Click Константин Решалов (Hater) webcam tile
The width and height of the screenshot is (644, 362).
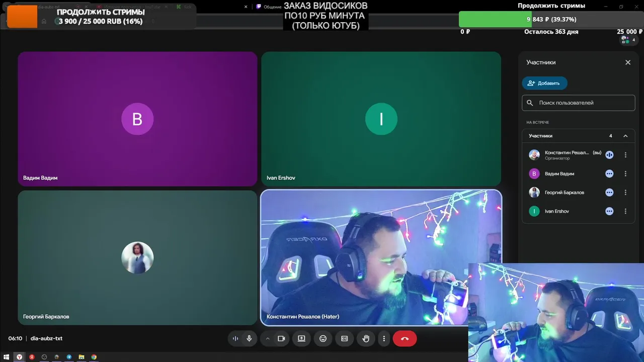[381, 257]
